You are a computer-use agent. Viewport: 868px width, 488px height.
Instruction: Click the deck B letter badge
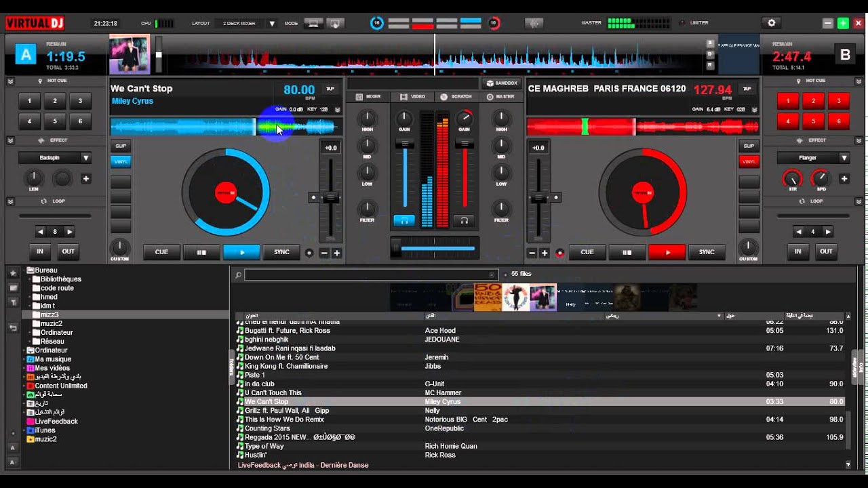click(x=845, y=55)
